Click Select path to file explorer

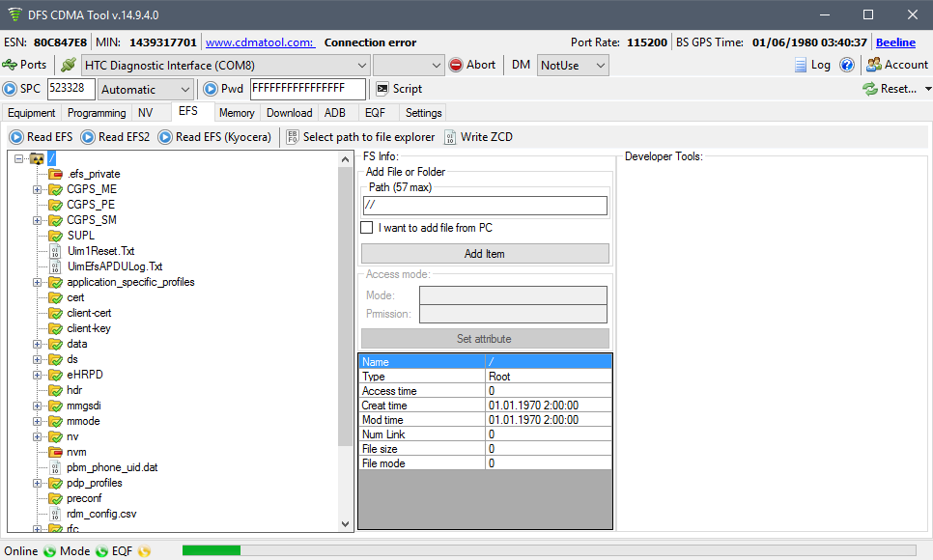(x=360, y=137)
